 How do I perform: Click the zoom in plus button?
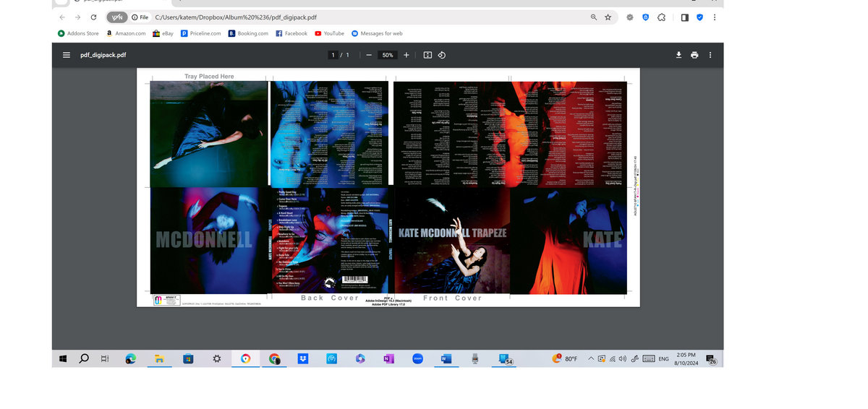pos(407,55)
